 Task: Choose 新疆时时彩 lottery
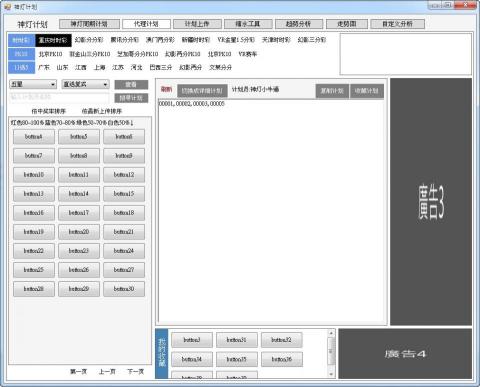[x=196, y=40]
